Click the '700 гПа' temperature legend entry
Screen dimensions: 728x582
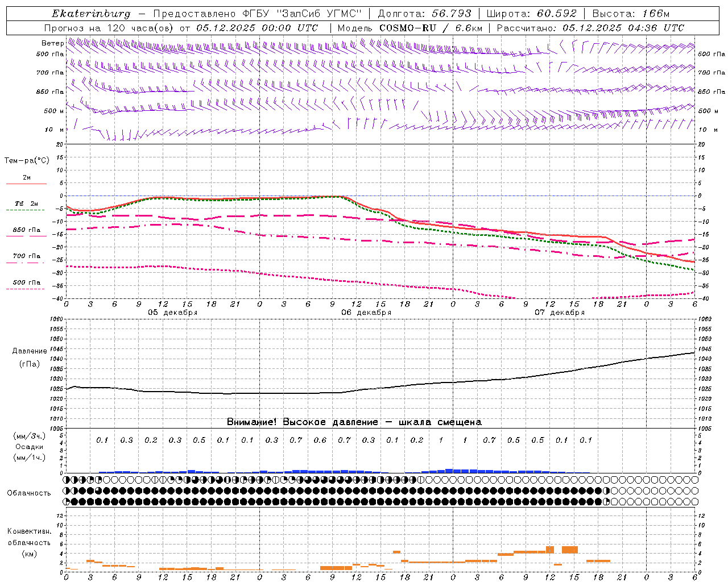coord(27,256)
